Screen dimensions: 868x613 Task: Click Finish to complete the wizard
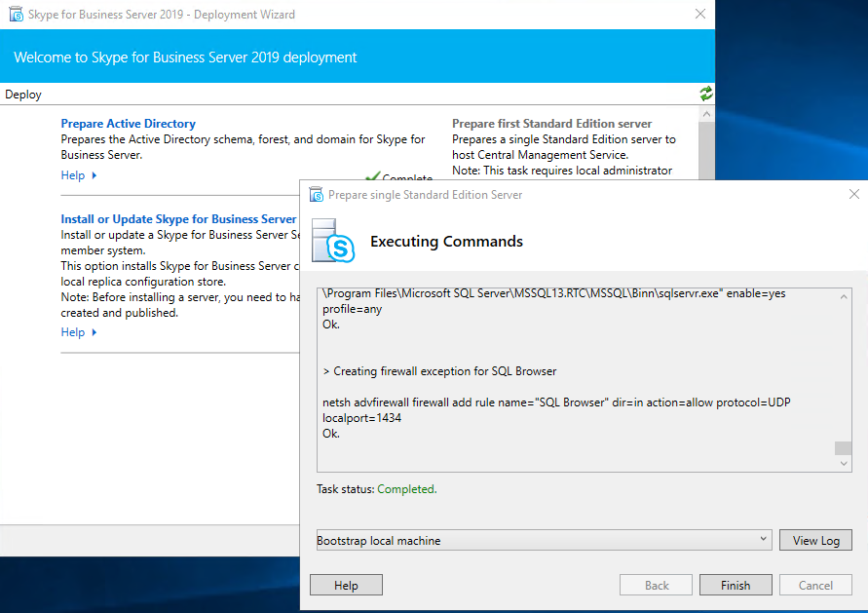pos(736,586)
